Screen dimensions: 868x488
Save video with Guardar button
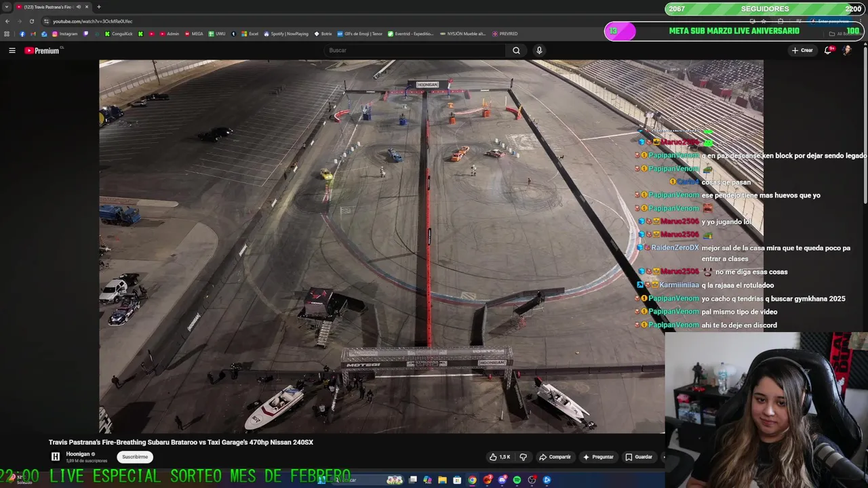[639, 457]
